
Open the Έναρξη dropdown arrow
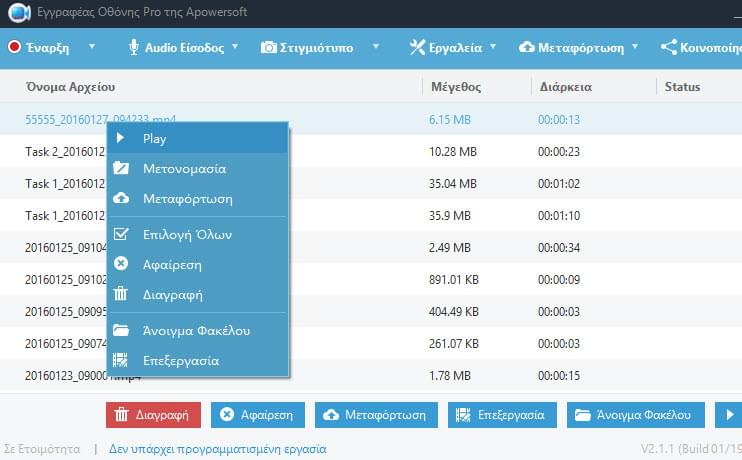point(92,46)
